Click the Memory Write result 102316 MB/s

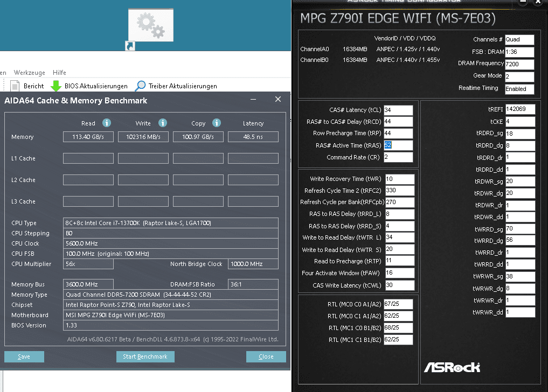pyautogui.click(x=143, y=137)
